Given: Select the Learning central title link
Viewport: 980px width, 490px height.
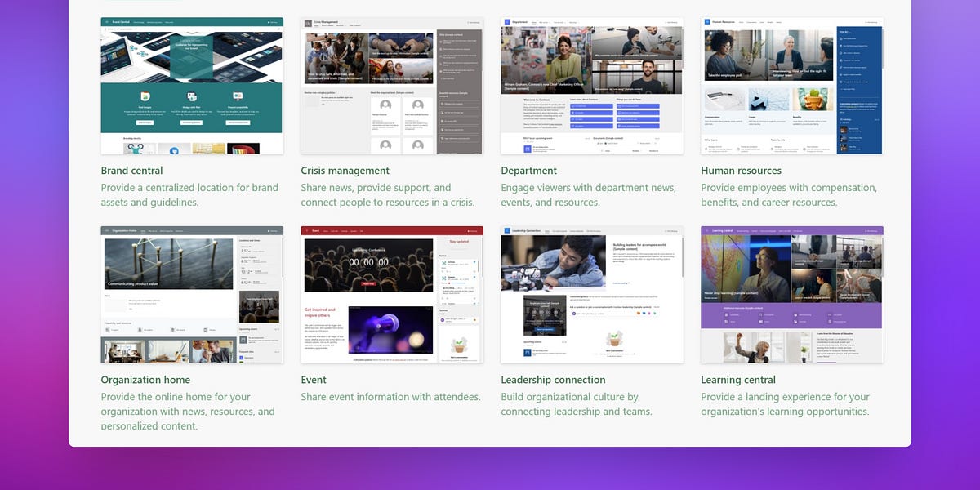Looking at the screenshot, I should point(740,380).
